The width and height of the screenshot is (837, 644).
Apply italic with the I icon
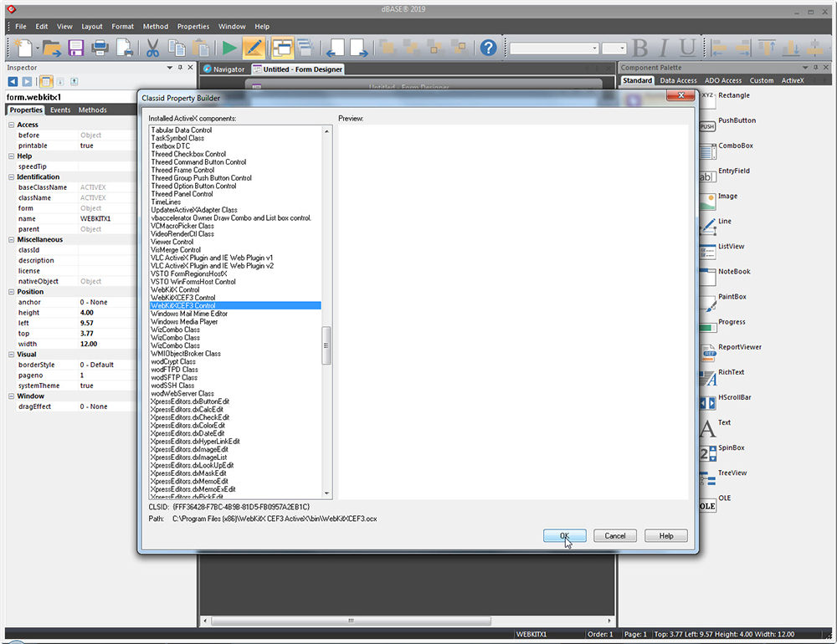[x=663, y=48]
